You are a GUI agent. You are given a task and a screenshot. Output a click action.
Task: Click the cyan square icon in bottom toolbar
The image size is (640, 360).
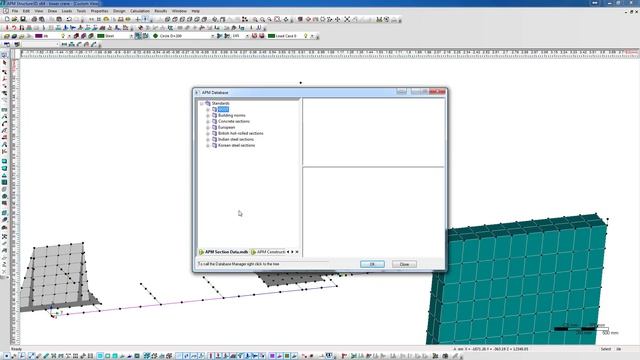(100, 356)
